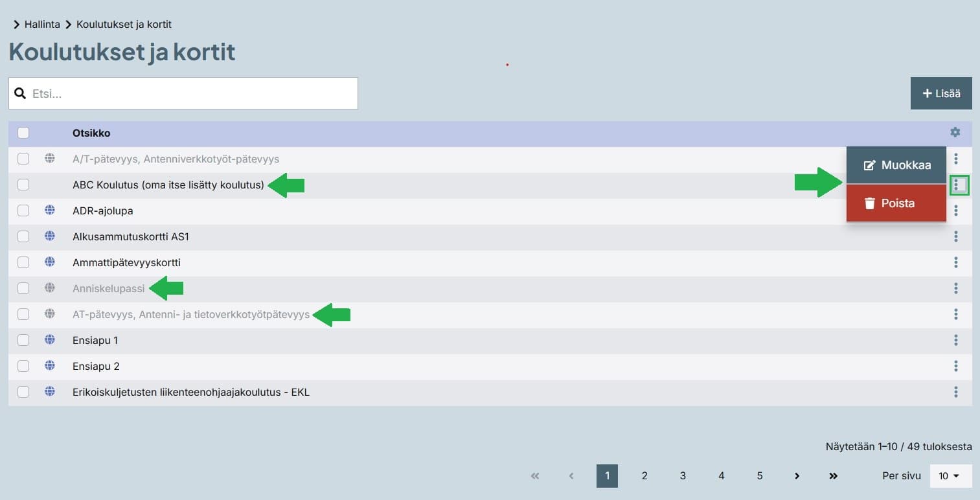Choose Poista from the row menu
980x500 pixels.
[x=896, y=203]
